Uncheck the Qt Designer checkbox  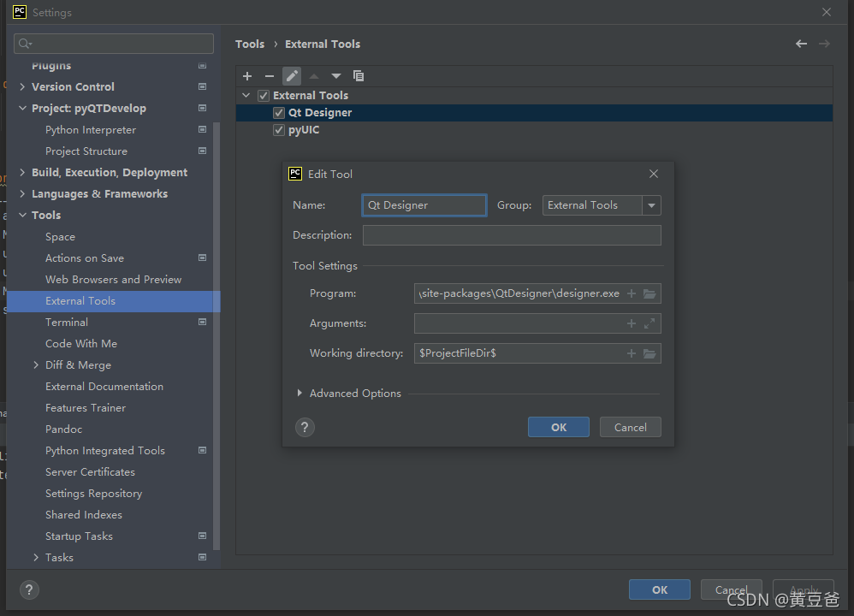click(279, 113)
